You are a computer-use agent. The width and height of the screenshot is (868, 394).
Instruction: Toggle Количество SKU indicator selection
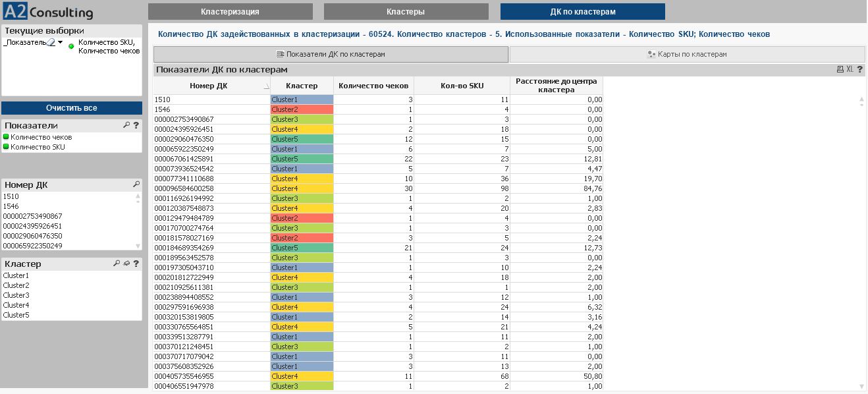point(38,147)
